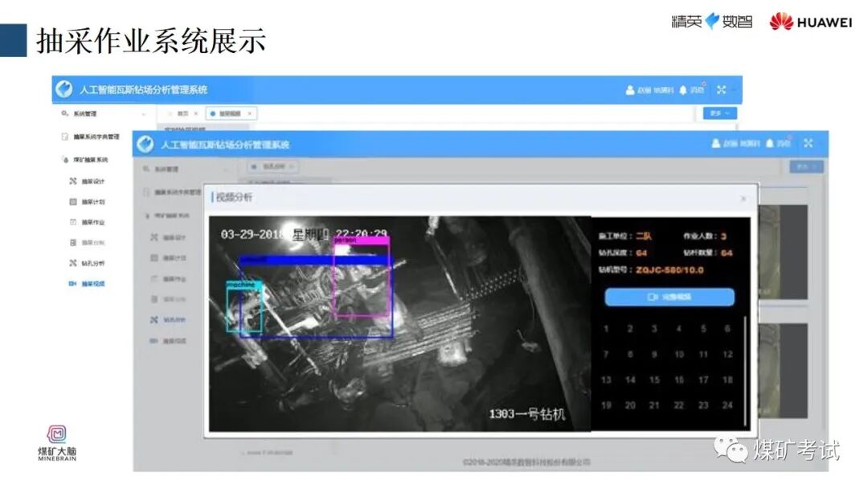This screenshot has height=489, width=868.
Task: Select the 抽采视频 tab in the back window
Action: (x=230, y=113)
